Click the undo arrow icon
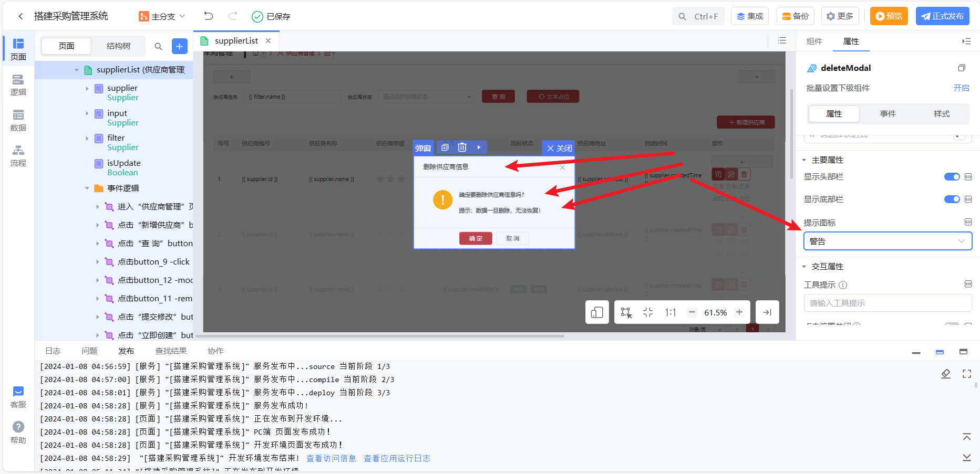The image size is (980, 474). [209, 16]
